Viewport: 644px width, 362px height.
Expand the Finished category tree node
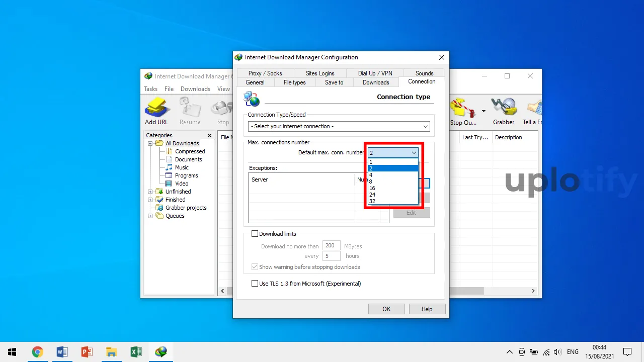[x=150, y=200]
